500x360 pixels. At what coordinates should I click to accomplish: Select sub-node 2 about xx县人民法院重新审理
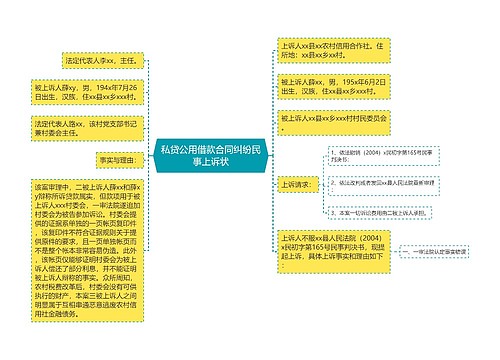(384, 186)
